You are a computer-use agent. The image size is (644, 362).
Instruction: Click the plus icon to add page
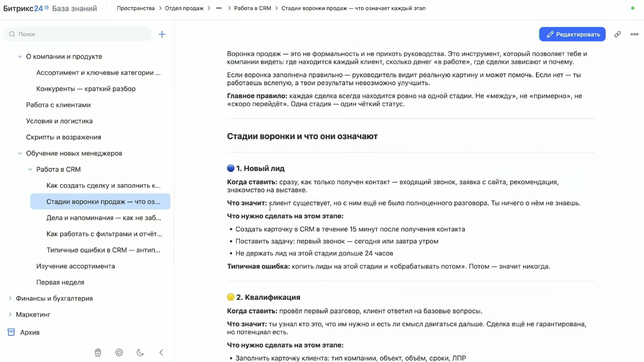point(162,34)
